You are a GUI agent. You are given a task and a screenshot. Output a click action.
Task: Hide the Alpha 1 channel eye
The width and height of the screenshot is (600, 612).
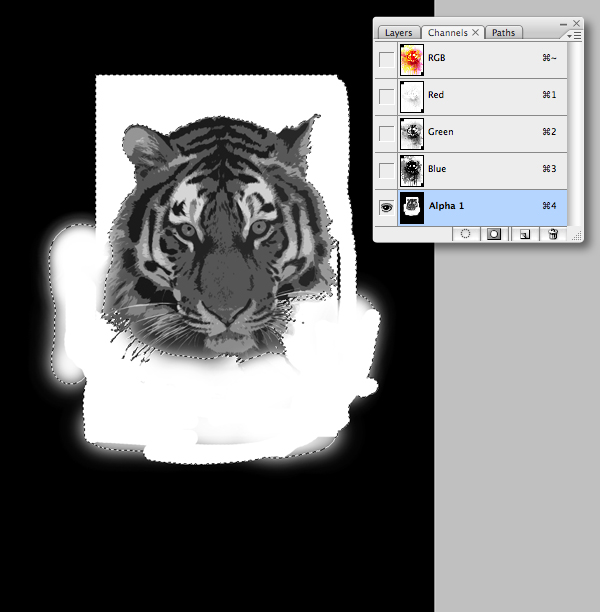click(x=386, y=208)
